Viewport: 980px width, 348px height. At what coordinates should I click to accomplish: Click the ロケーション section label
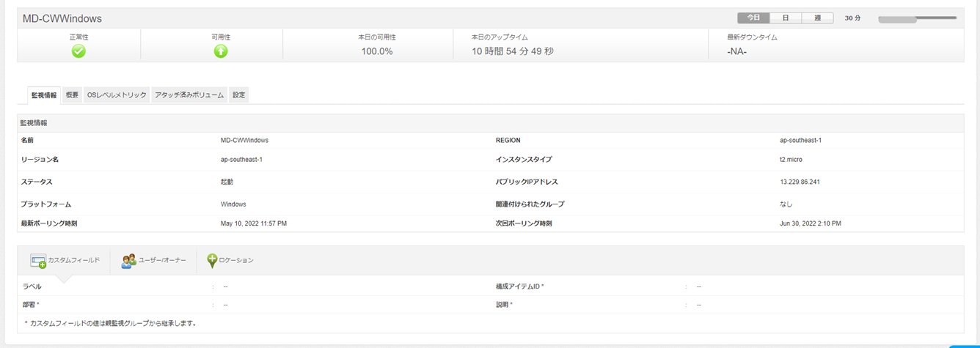(236, 261)
